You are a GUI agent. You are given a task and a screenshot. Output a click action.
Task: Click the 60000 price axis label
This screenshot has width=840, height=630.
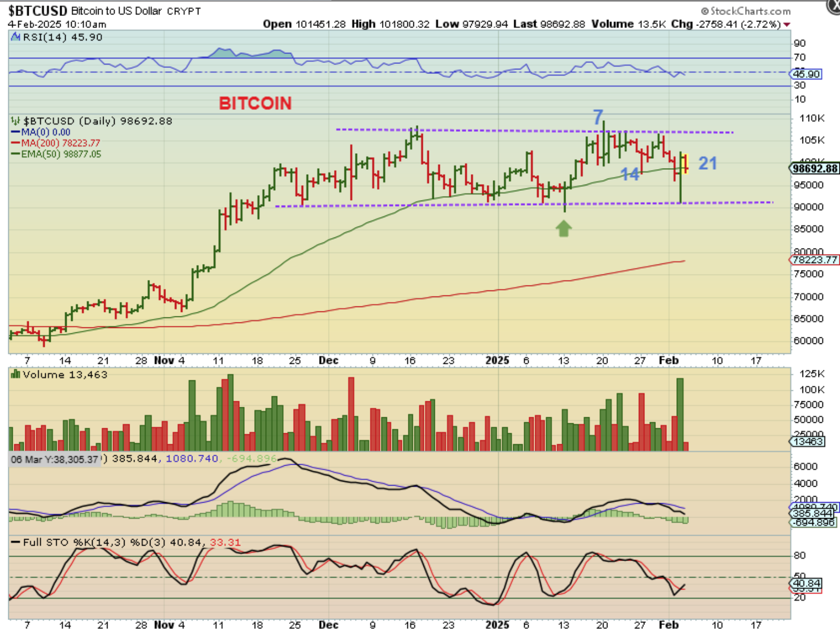(809, 341)
